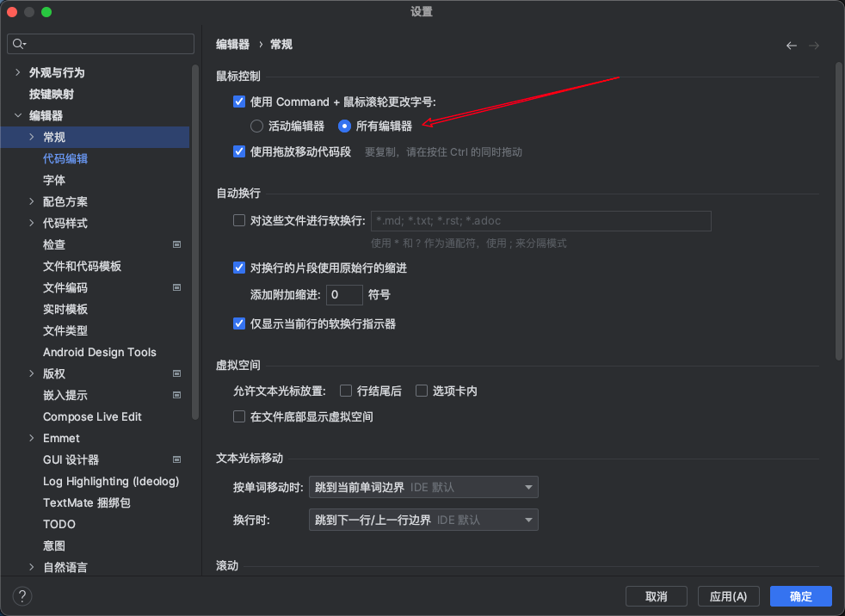The image size is (845, 616).
Task: Click the project-level icon beside 文件编码
Action: (176, 288)
